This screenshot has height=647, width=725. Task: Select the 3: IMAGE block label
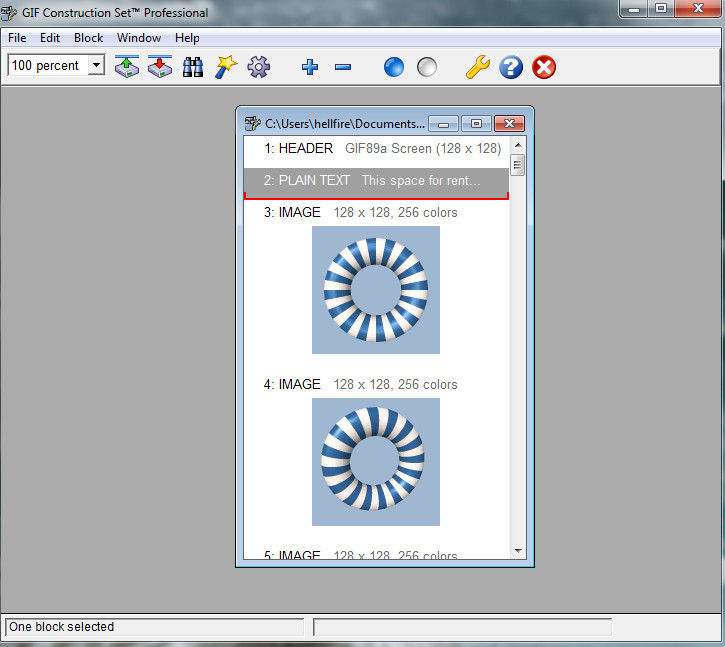click(292, 212)
